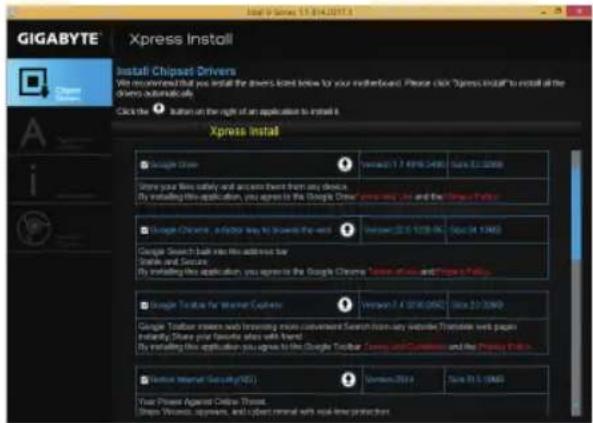Click the Google Toolbar version cell
The width and height of the screenshot is (593, 423).
point(403,305)
